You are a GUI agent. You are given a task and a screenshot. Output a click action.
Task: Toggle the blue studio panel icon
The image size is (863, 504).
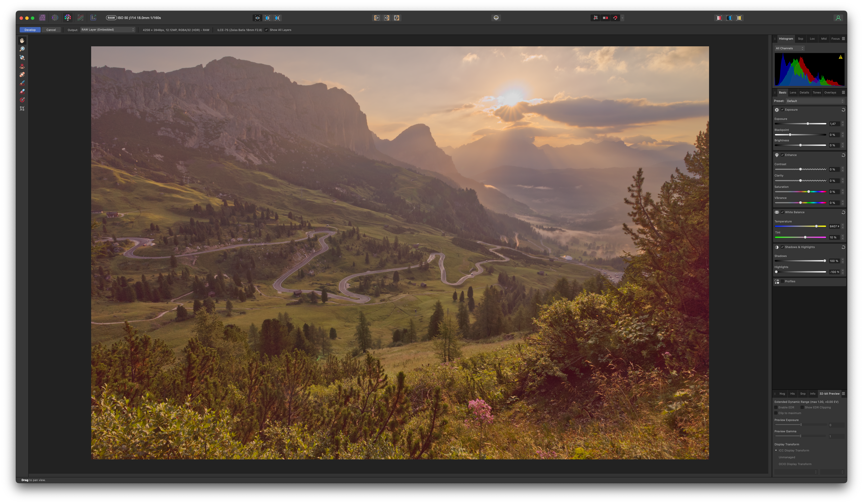tap(729, 18)
